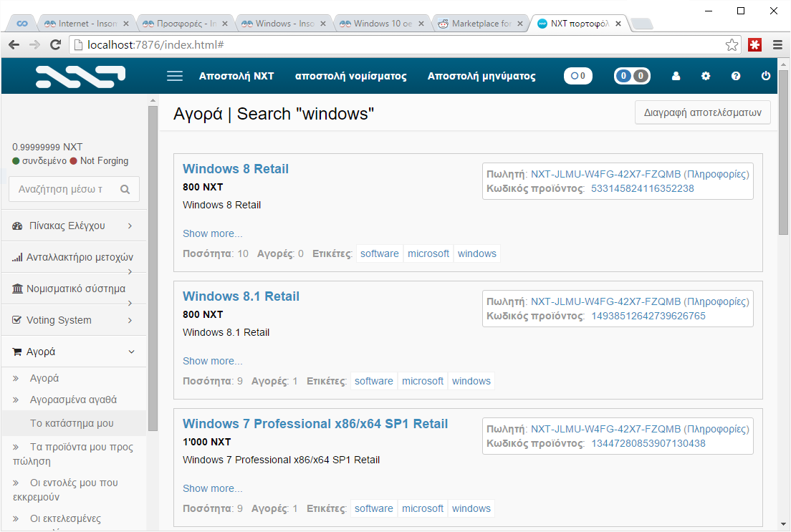This screenshot has width=791, height=532.
Task: Open Αγορασμένα αγαθά in sidebar
Action: (73, 400)
